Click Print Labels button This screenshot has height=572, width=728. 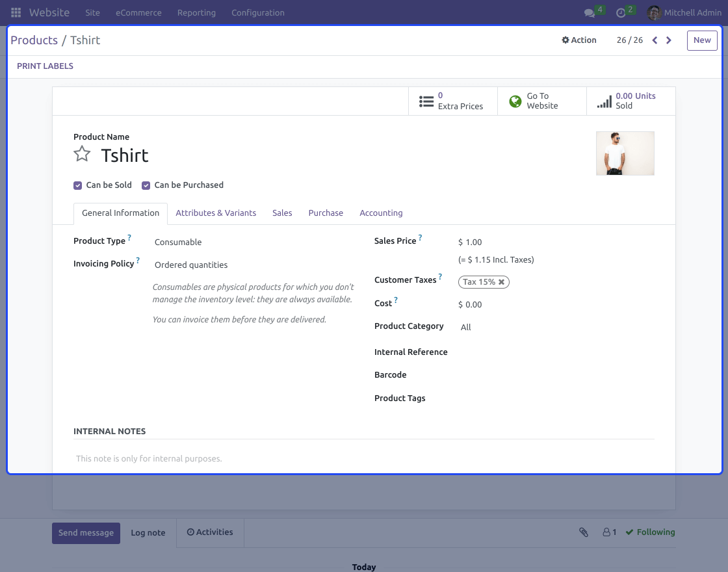click(x=45, y=66)
